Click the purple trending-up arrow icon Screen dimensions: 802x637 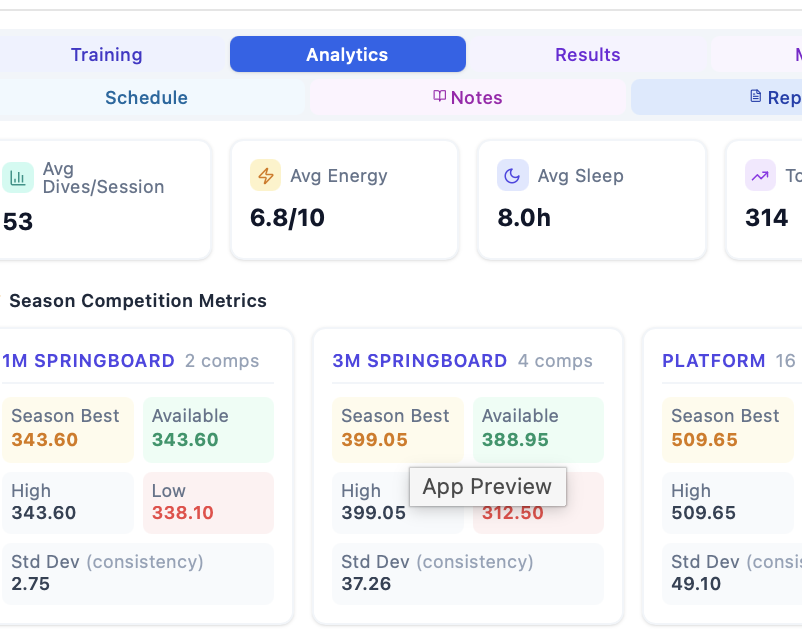[x=760, y=175]
